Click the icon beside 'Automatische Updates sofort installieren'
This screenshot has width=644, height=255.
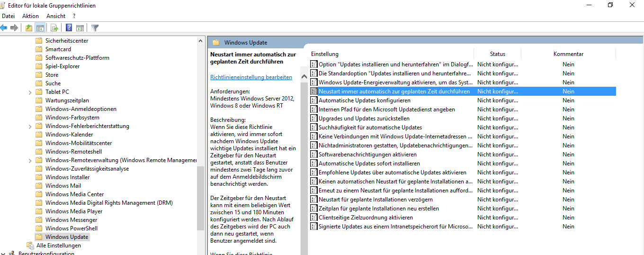tap(313, 164)
